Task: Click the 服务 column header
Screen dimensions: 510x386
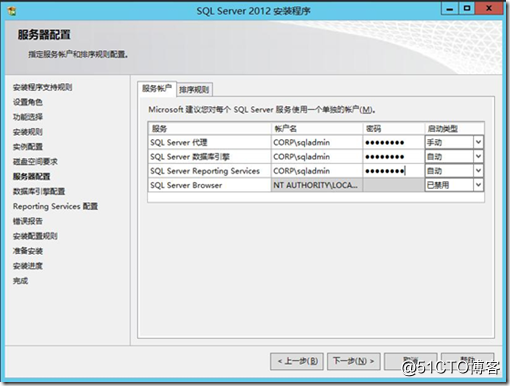Action: (209, 128)
